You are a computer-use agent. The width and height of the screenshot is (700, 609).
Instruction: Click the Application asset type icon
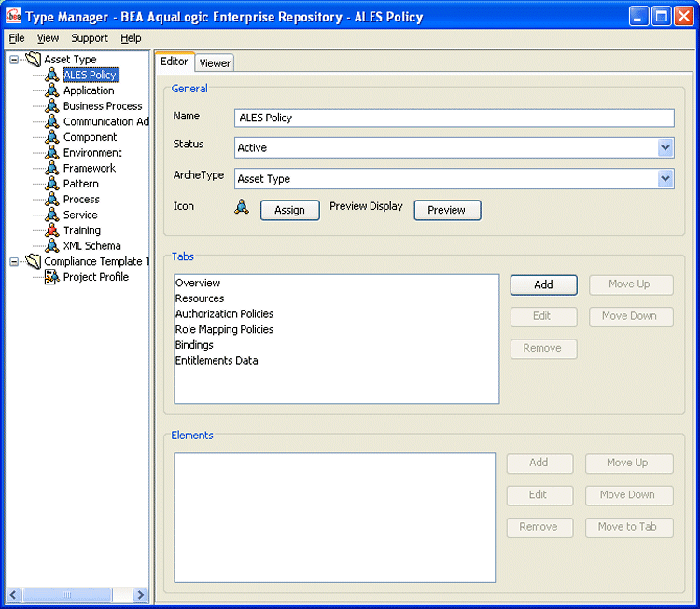pos(52,90)
